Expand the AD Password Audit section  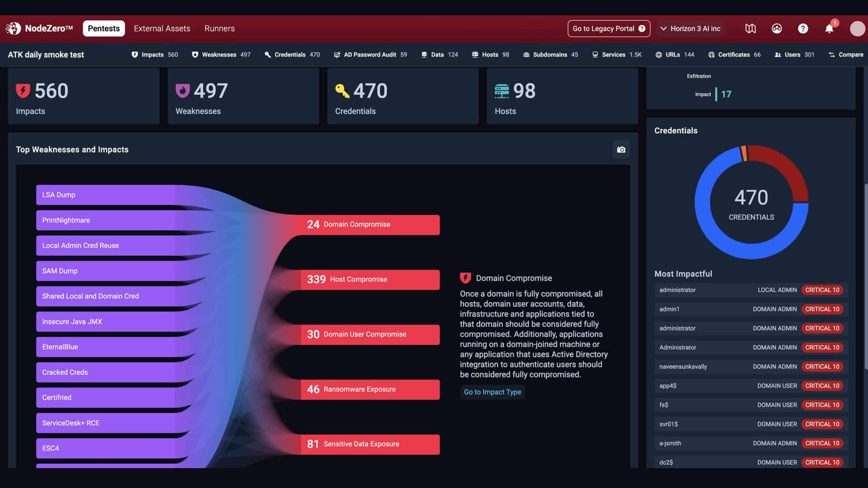(370, 54)
